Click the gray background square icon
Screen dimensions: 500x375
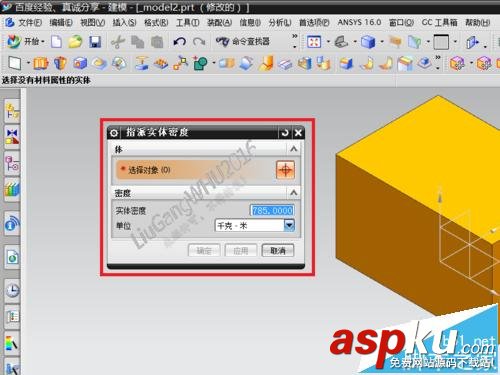(441, 42)
